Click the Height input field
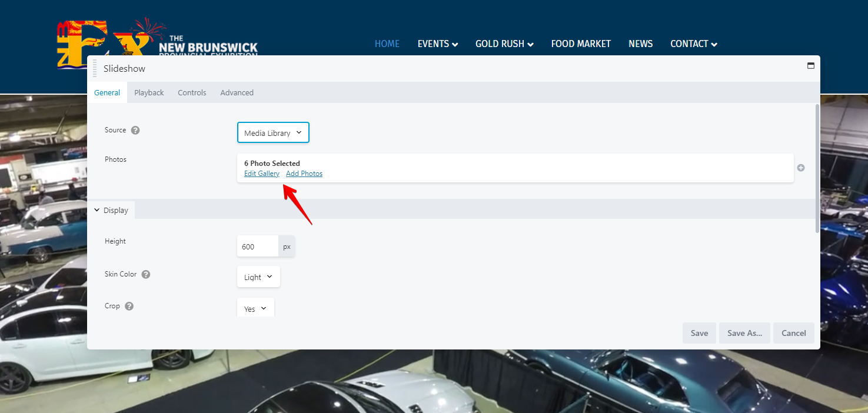 click(258, 247)
